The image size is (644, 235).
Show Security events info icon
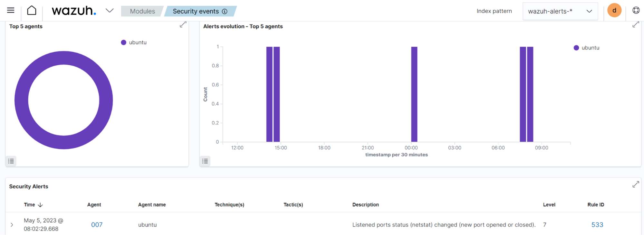tap(225, 11)
